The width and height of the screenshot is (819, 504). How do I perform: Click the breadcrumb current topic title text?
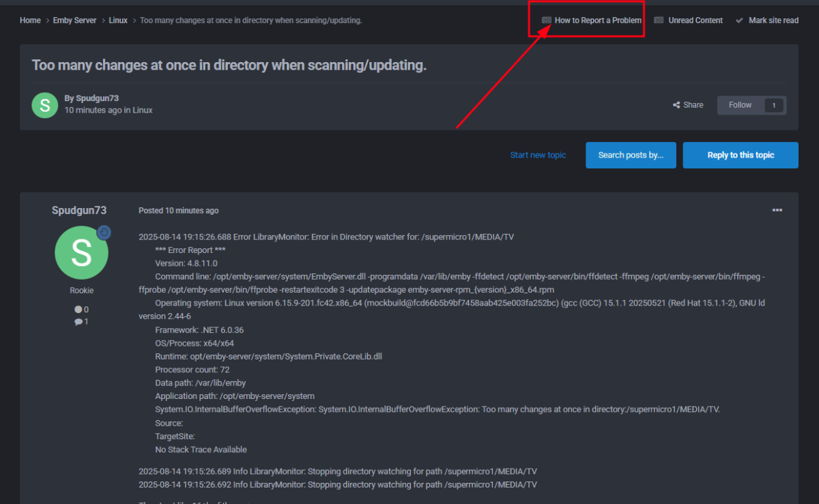(251, 20)
